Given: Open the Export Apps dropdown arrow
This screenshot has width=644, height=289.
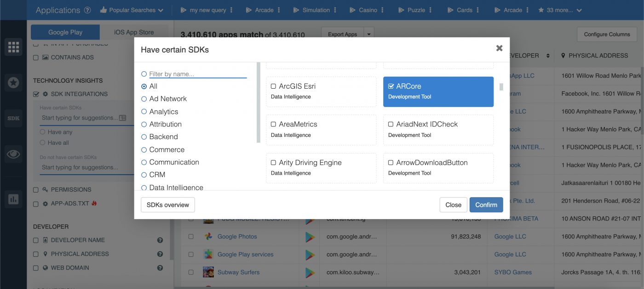Looking at the screenshot, I should pyautogui.click(x=369, y=34).
